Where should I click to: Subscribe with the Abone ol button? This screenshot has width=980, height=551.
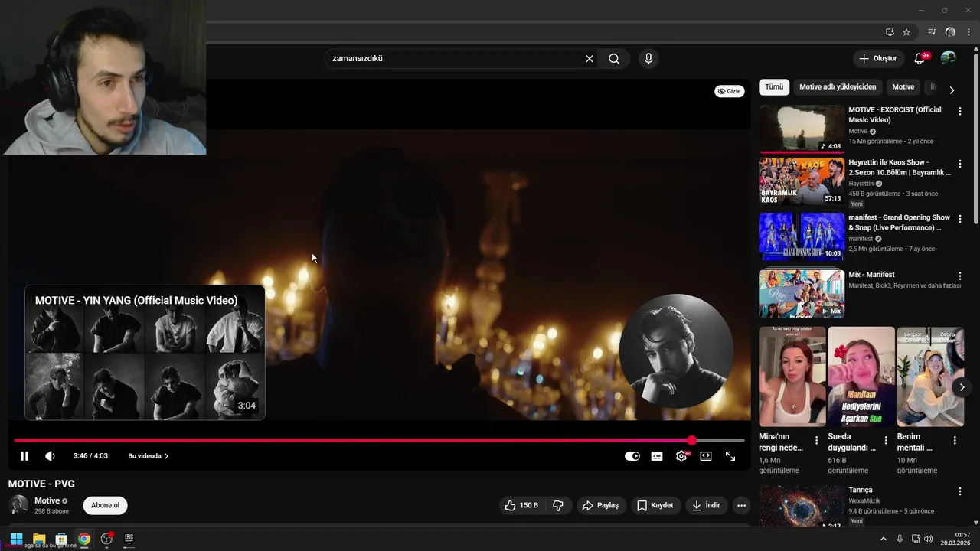(x=106, y=506)
